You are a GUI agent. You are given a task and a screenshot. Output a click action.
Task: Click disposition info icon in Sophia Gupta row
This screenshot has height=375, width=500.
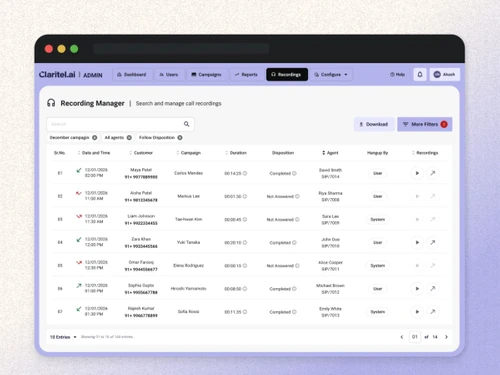coord(294,289)
